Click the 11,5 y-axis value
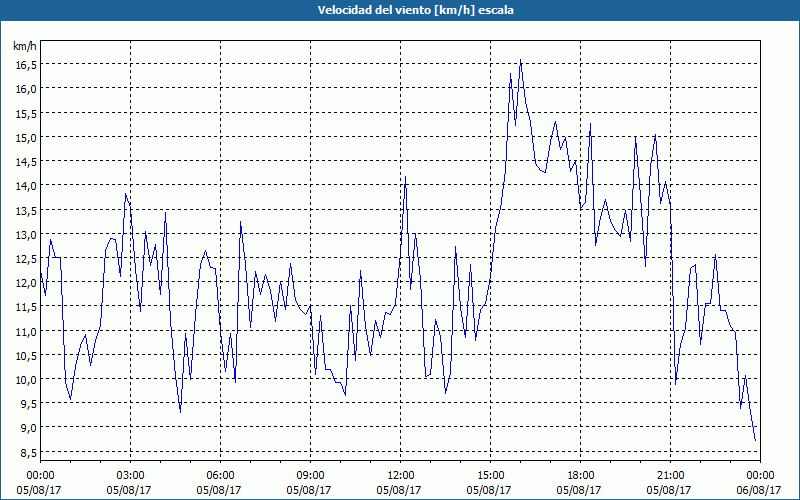Viewport: 800px width, 500px height. coord(26,307)
